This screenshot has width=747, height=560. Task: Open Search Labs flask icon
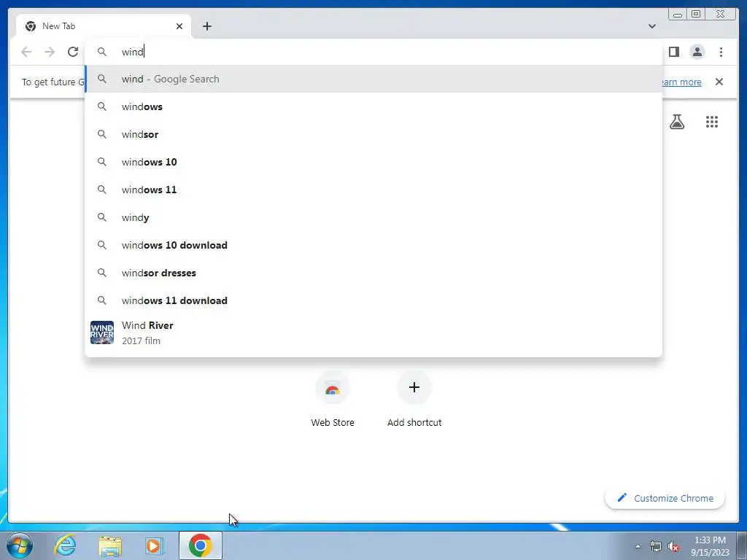coord(676,122)
